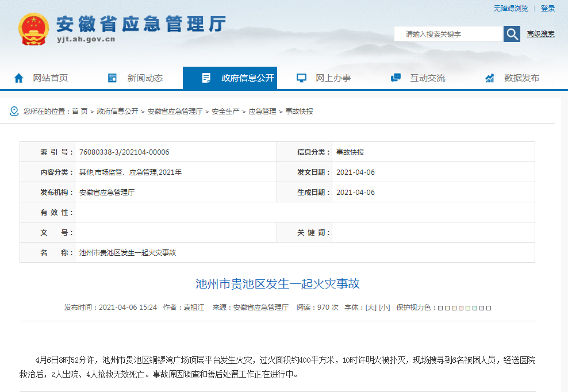Click the 登录 link

(548, 8)
